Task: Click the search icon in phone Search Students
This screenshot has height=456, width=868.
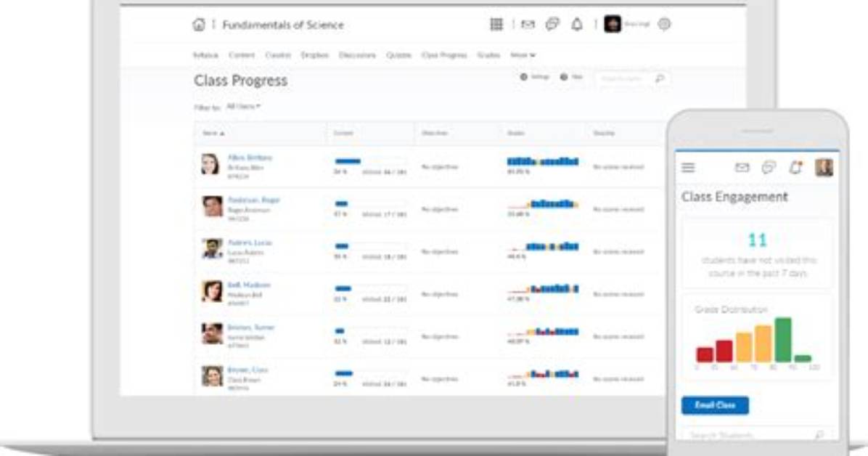Action: (x=819, y=436)
